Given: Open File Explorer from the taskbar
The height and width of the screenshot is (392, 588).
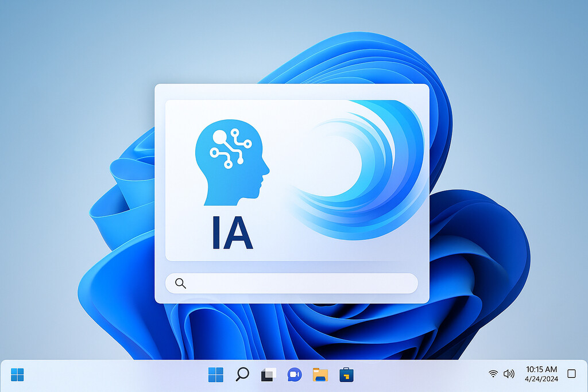Looking at the screenshot, I should 320,374.
